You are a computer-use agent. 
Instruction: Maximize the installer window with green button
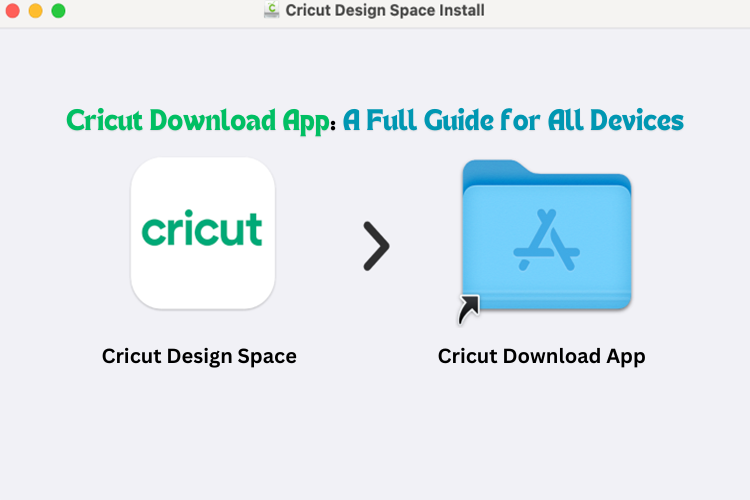click(58, 11)
